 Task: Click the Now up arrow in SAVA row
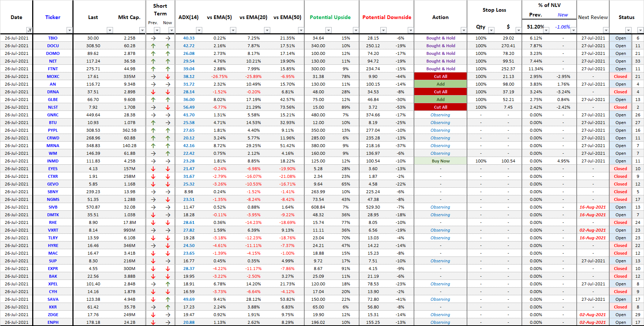168,299
